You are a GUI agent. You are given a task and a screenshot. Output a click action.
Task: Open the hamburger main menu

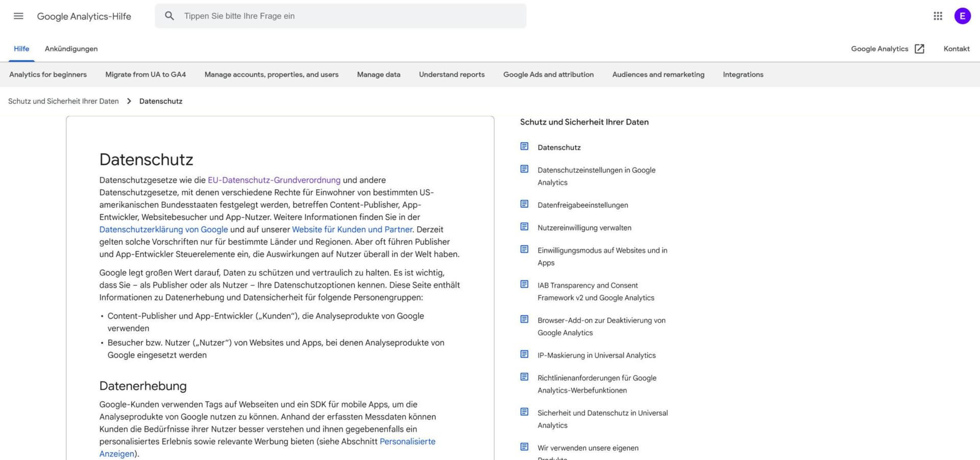(18, 16)
